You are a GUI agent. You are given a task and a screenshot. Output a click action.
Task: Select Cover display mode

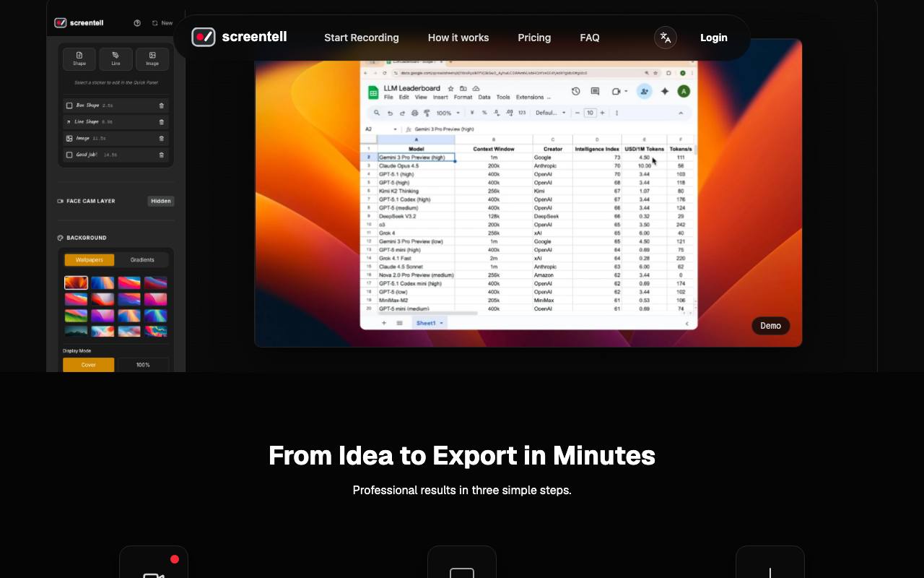[x=89, y=365]
